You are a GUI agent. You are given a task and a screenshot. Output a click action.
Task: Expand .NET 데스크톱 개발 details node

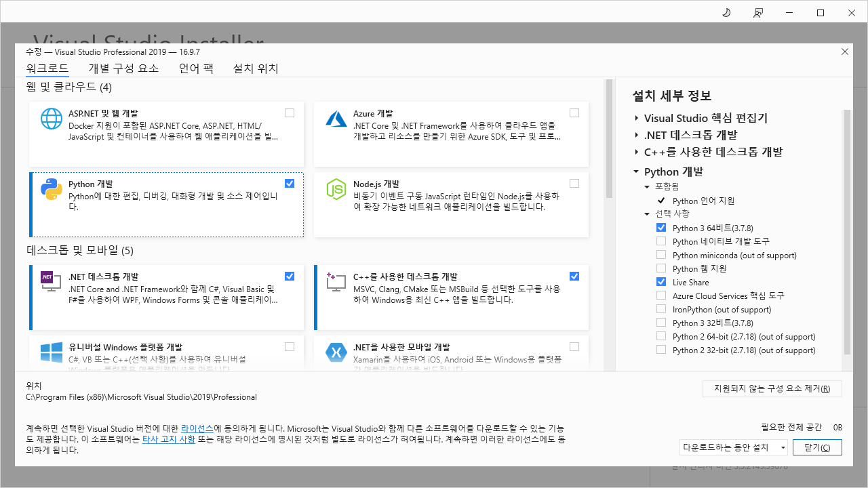pyautogui.click(x=637, y=136)
